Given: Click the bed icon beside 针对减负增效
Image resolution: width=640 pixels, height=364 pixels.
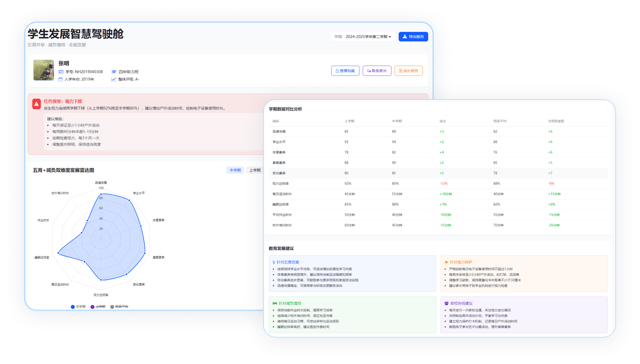Looking at the screenshot, I should click(x=275, y=303).
